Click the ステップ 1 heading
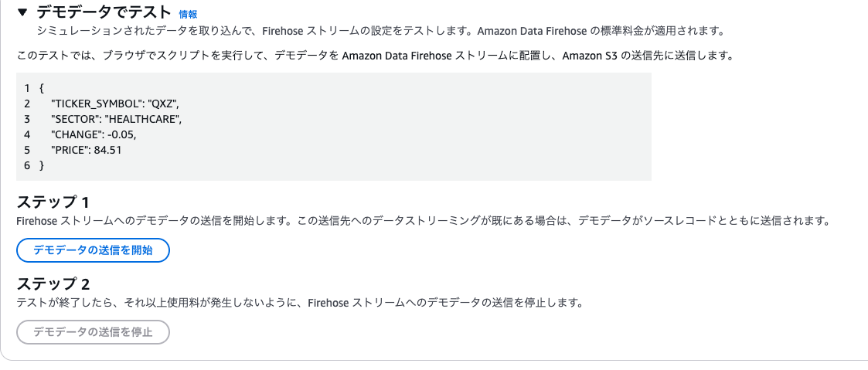 [x=53, y=202]
